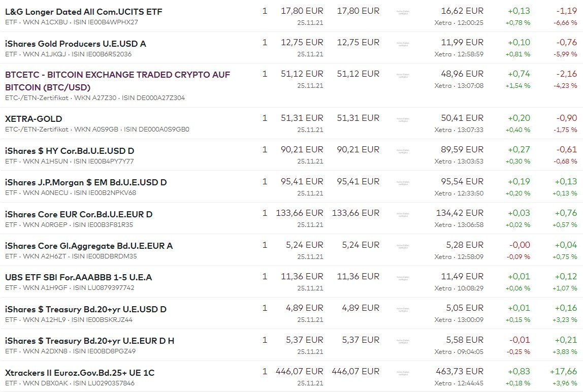Open the XETRA-GOLD security page
Screen dimensions: 583x392
(34, 119)
